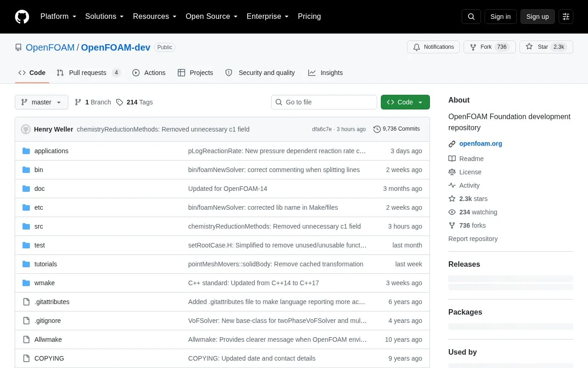Open the openfoam.org link icon
Screen dimensions: 588x368
[x=452, y=144]
